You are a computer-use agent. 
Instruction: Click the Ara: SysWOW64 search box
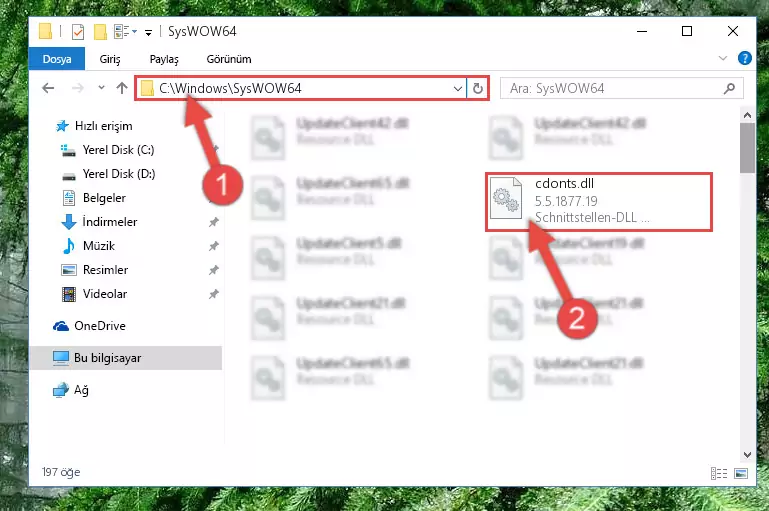(x=621, y=88)
